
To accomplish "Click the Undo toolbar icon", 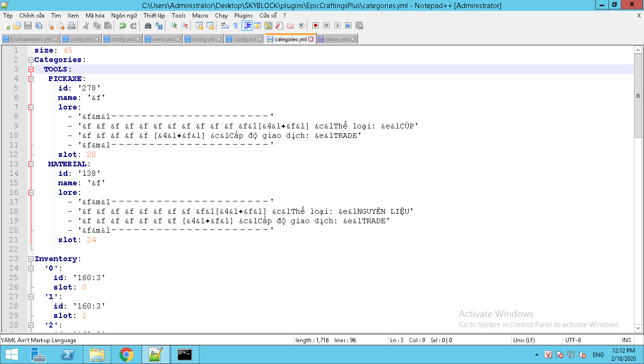I will 122,26.
